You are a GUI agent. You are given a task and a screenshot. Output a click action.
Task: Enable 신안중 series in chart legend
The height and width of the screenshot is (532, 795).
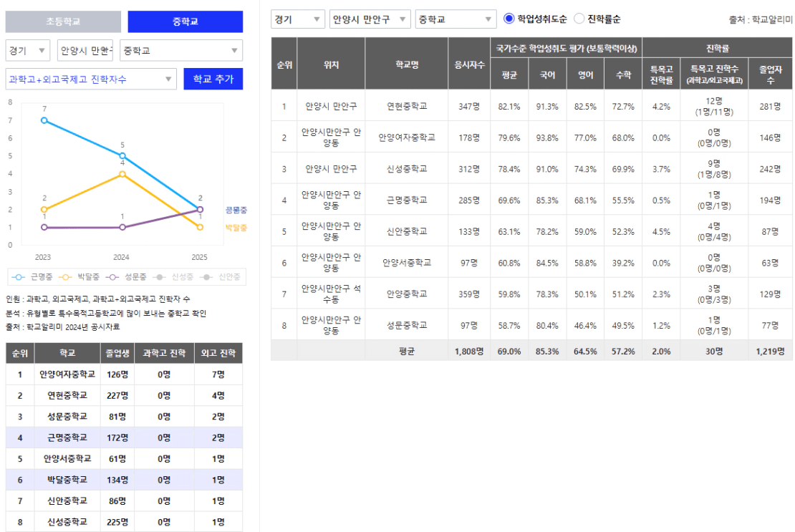click(x=220, y=277)
